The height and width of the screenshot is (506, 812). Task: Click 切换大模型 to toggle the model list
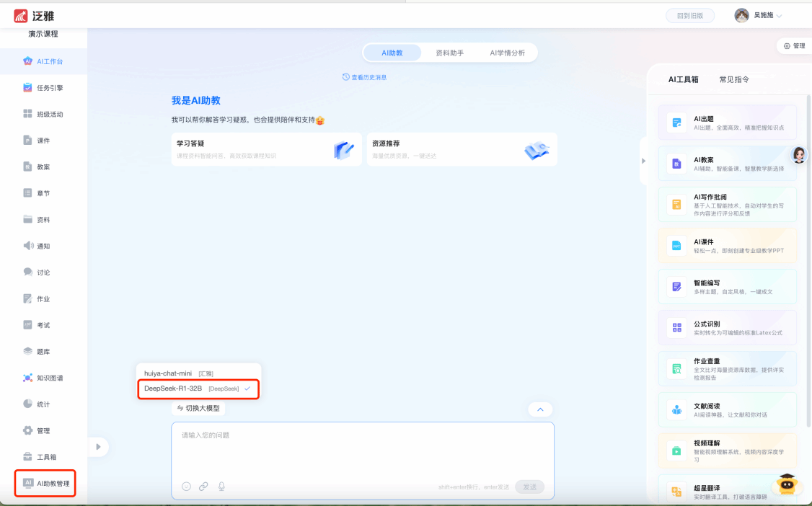(x=198, y=408)
